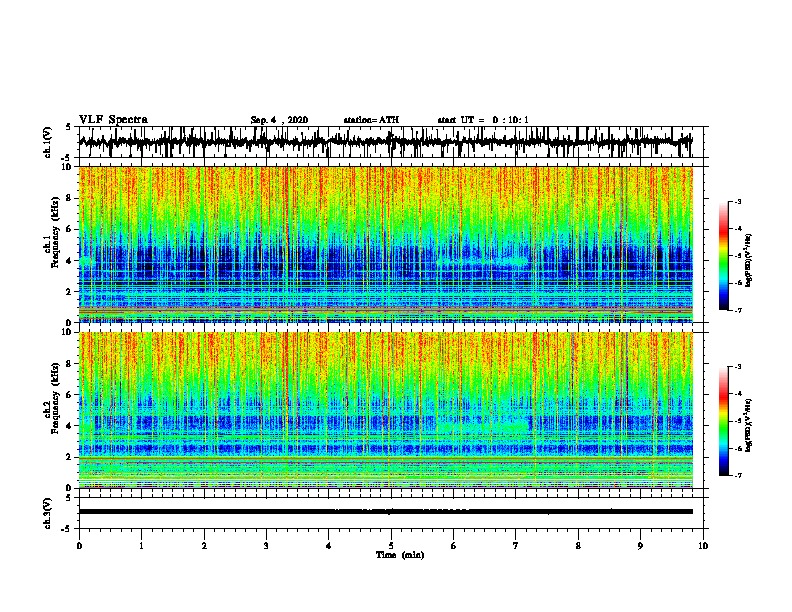Viewport: 792px width, 612px height.
Task: Click the ch.1 spectrogram color scale bar
Action: coord(724,256)
